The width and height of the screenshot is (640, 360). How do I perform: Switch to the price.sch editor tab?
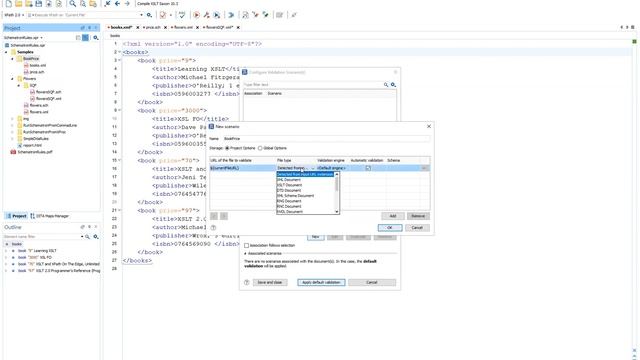point(153,27)
